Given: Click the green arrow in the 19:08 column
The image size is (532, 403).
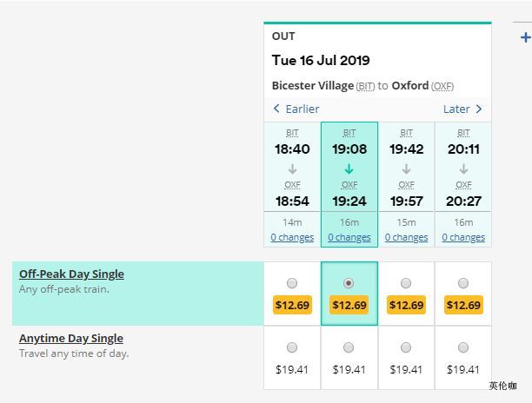Looking at the screenshot, I should [x=349, y=168].
